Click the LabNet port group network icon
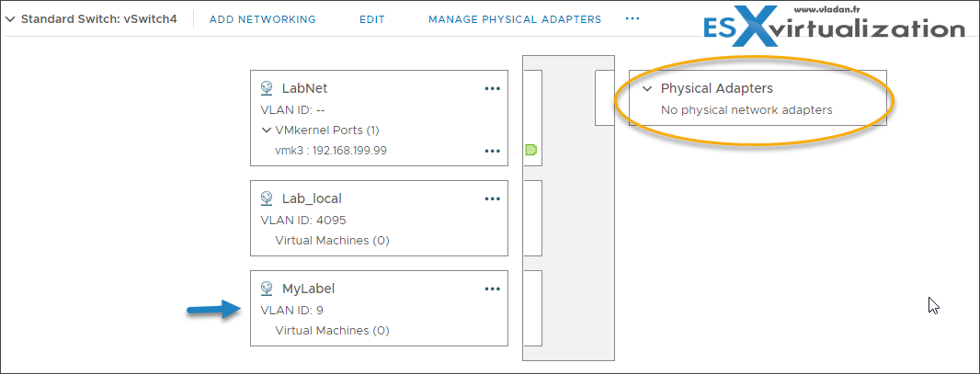980x374 pixels. (x=267, y=88)
